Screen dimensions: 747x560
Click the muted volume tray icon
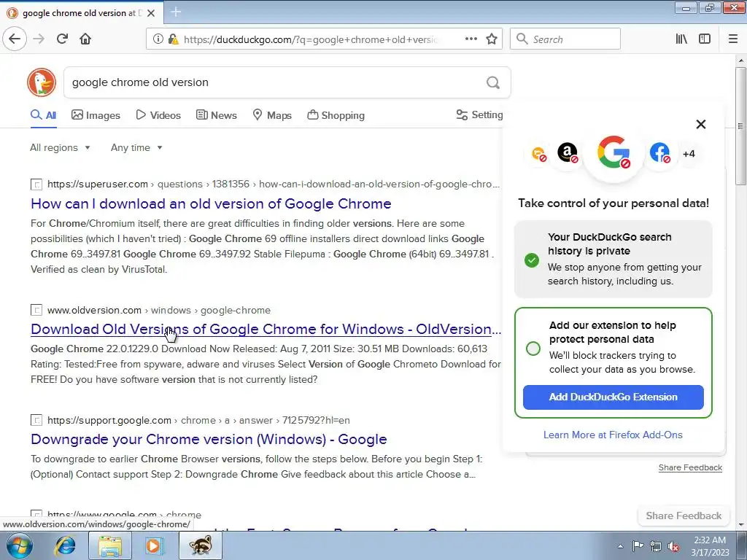673,546
